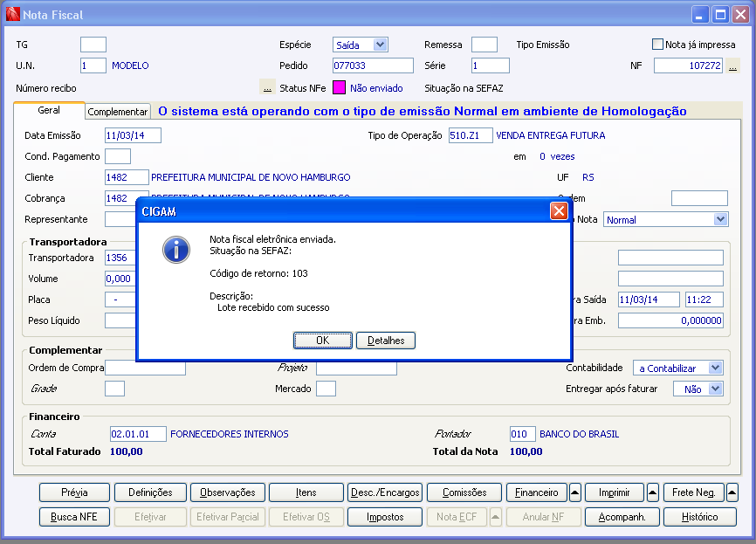This screenshot has height=544, width=756.
Task: Click the Projeto input field
Action: 356,368
